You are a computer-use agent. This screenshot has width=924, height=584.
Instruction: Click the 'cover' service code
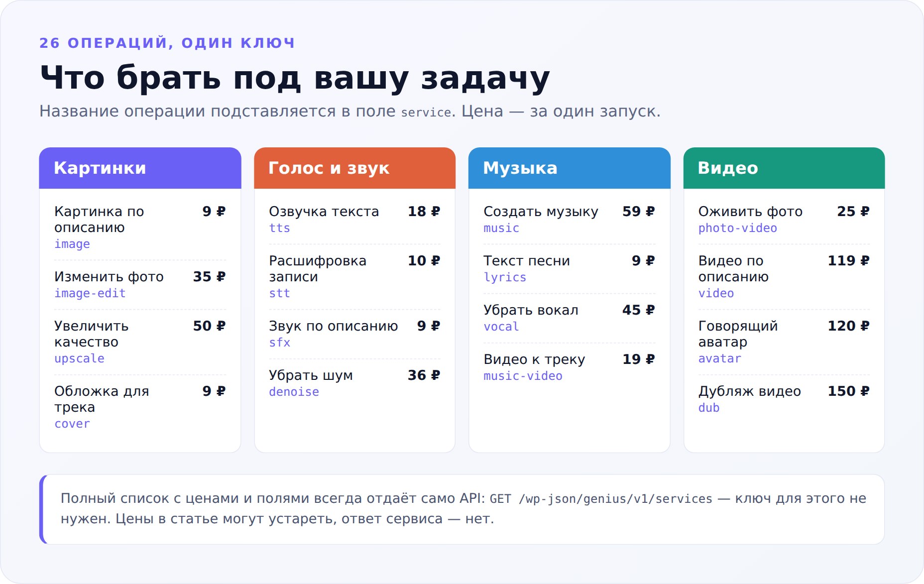click(72, 424)
